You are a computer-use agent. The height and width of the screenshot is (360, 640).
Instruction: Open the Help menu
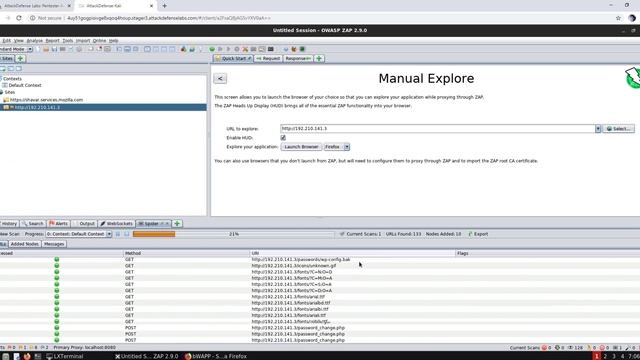click(113, 41)
